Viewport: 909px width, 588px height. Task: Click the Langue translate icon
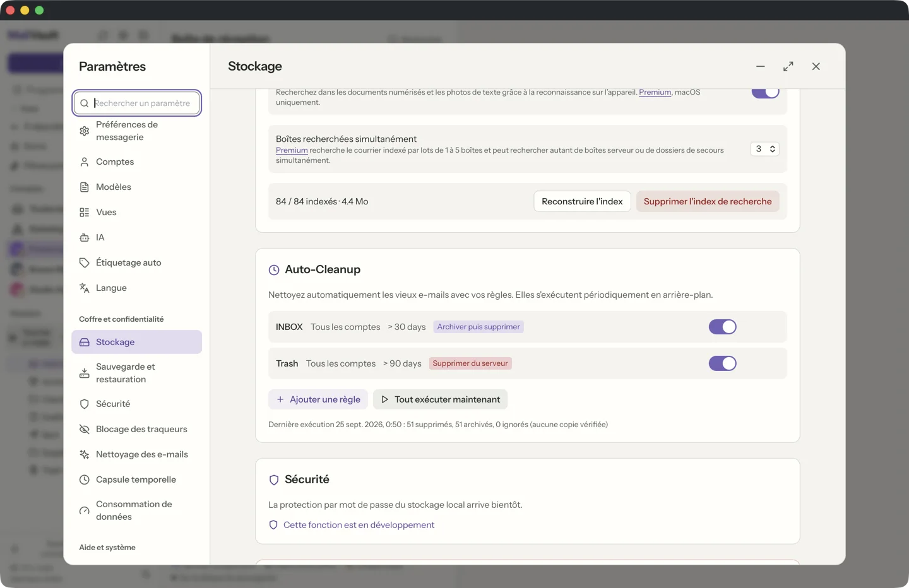85,288
